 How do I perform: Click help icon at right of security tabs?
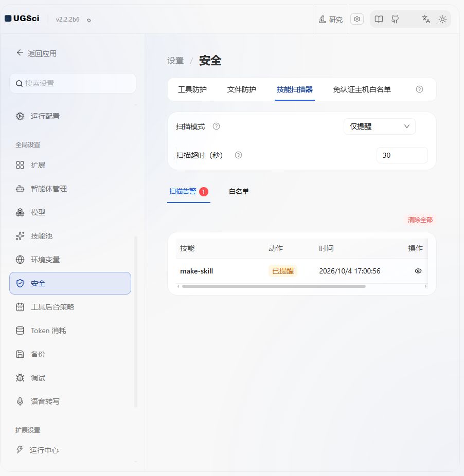coord(419,89)
